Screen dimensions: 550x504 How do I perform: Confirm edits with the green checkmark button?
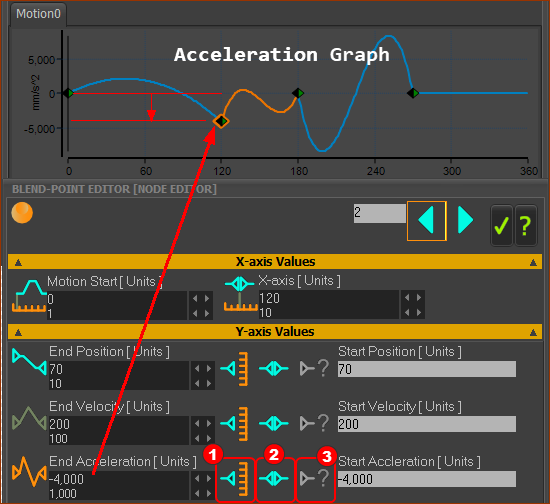(502, 226)
